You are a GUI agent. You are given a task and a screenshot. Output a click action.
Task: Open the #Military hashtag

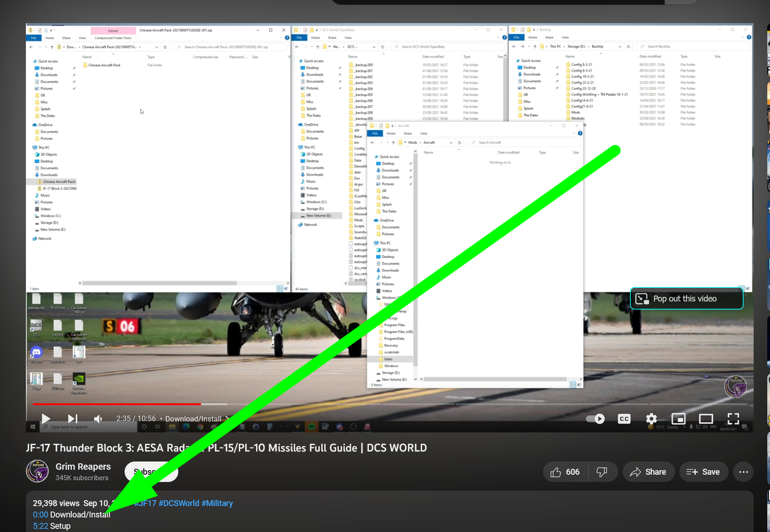(217, 503)
